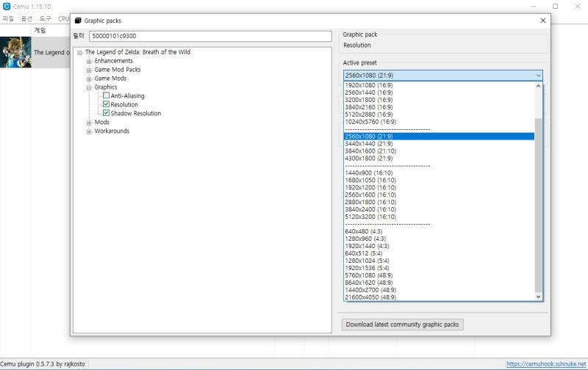The image size is (588, 370).
Task: Open the CPU menu in Cemu
Action: 63,18
